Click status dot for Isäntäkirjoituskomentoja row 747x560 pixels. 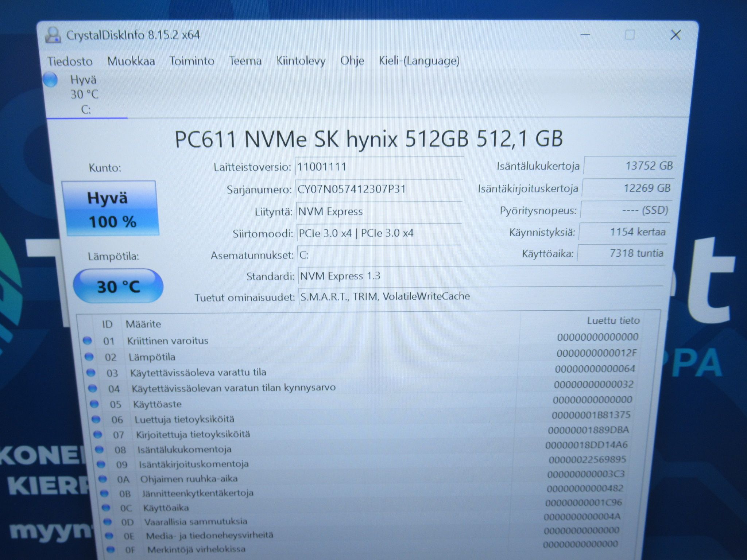(x=101, y=464)
